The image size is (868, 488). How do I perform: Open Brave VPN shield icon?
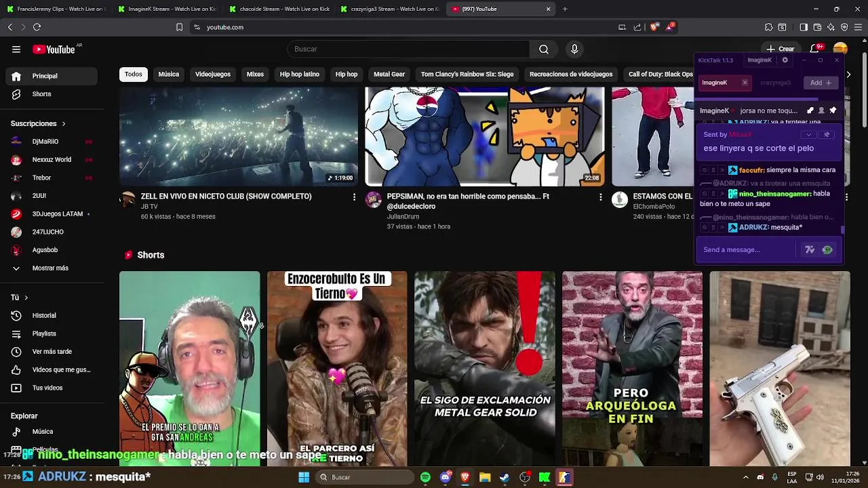tap(844, 27)
